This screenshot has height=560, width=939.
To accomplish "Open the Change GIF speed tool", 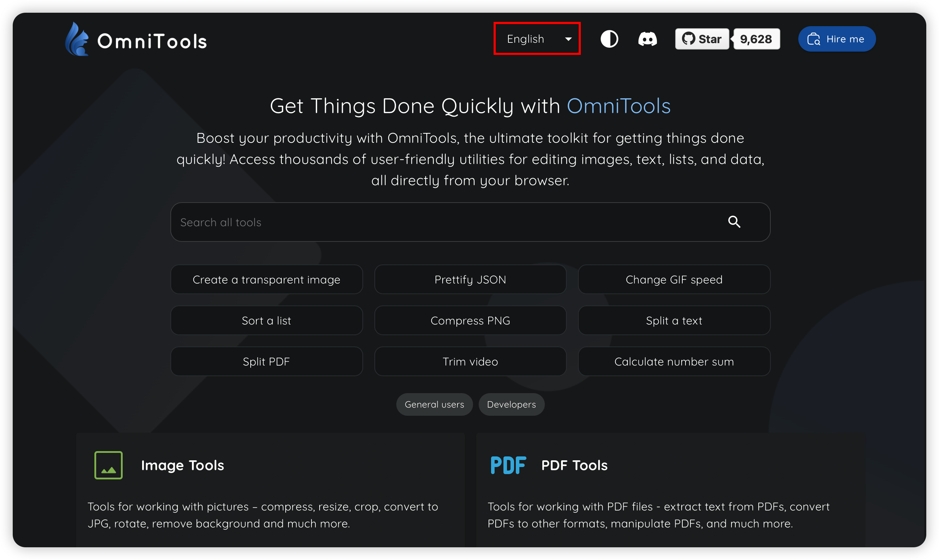I will [x=674, y=279].
